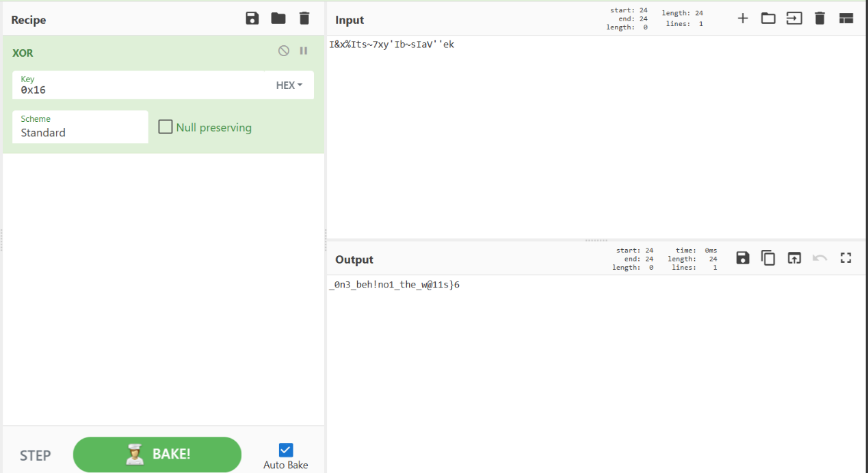Clear recipe with trash icon

pyautogui.click(x=304, y=18)
